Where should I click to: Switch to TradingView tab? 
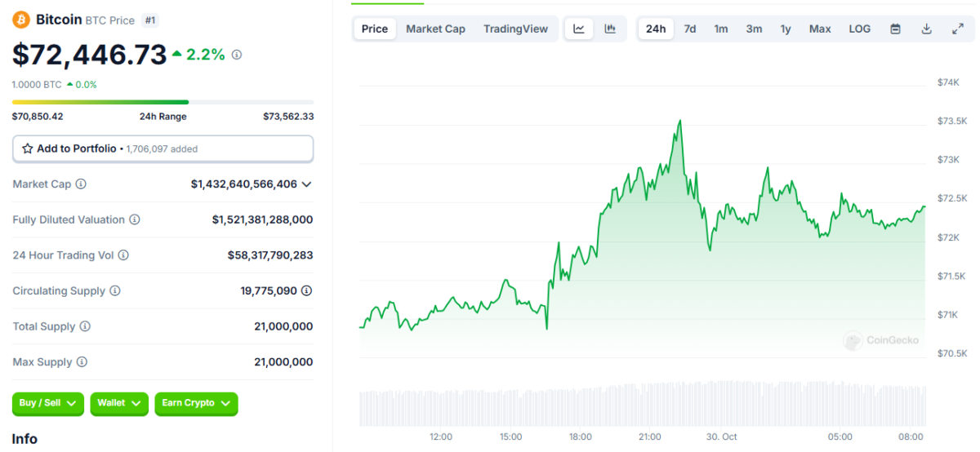pyautogui.click(x=515, y=29)
